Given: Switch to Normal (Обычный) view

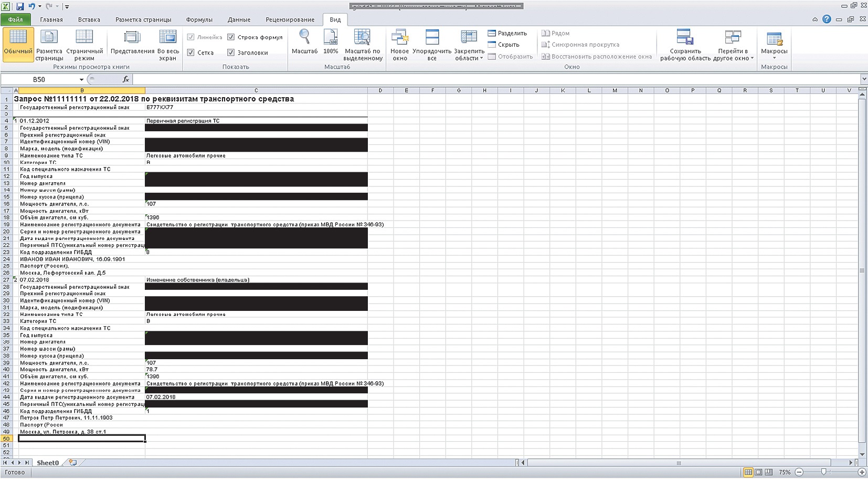Looking at the screenshot, I should [x=18, y=45].
